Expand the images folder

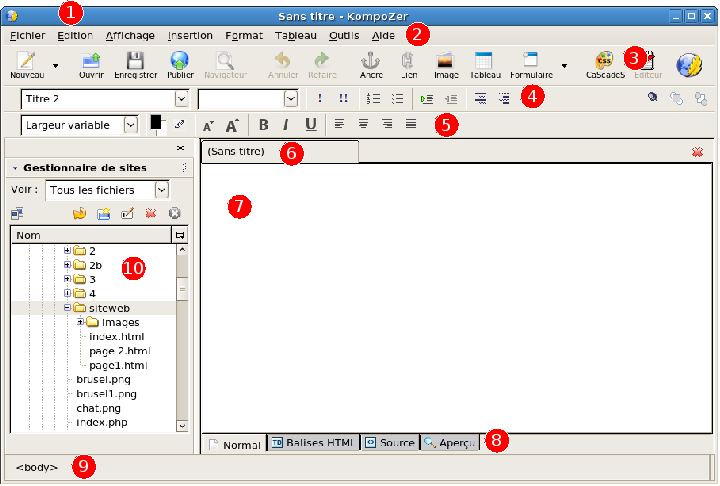(x=80, y=322)
